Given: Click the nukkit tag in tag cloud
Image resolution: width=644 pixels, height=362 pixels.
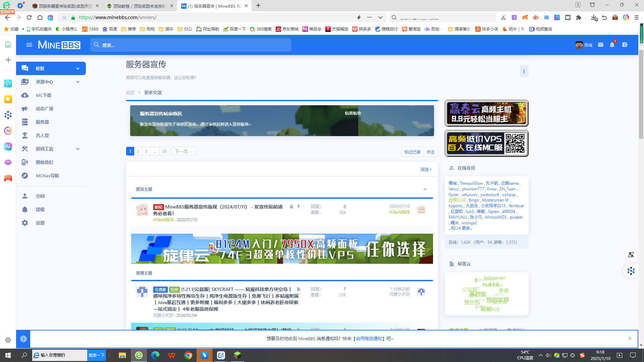Looking at the screenshot, I should pos(490,285).
